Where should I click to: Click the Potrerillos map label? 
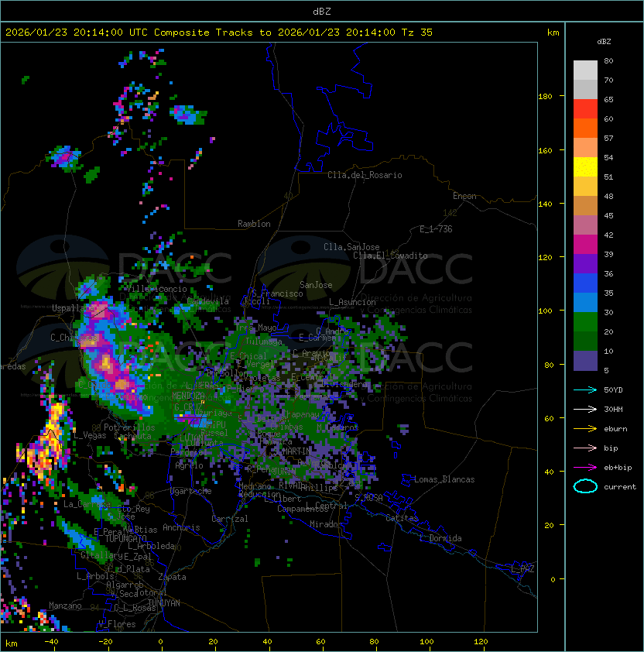(x=129, y=427)
